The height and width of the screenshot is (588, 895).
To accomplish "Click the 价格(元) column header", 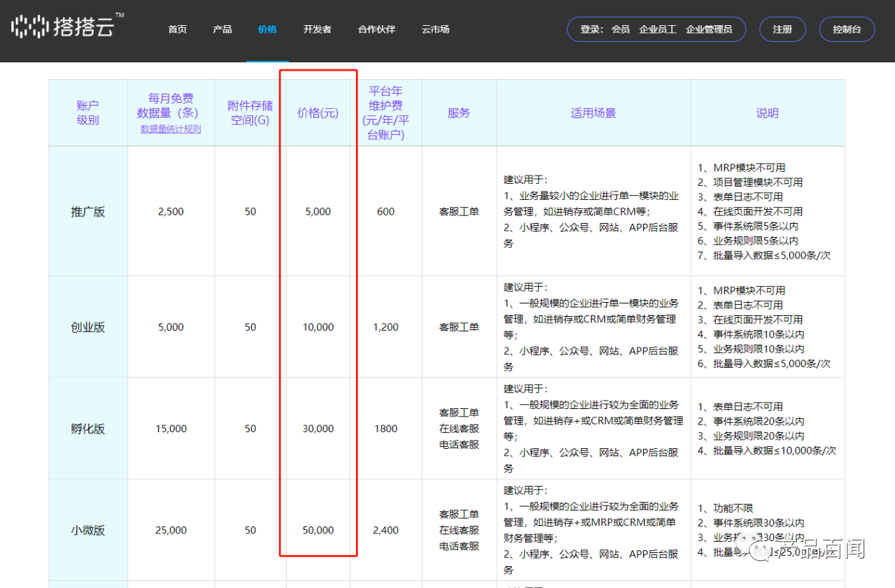I will (318, 113).
